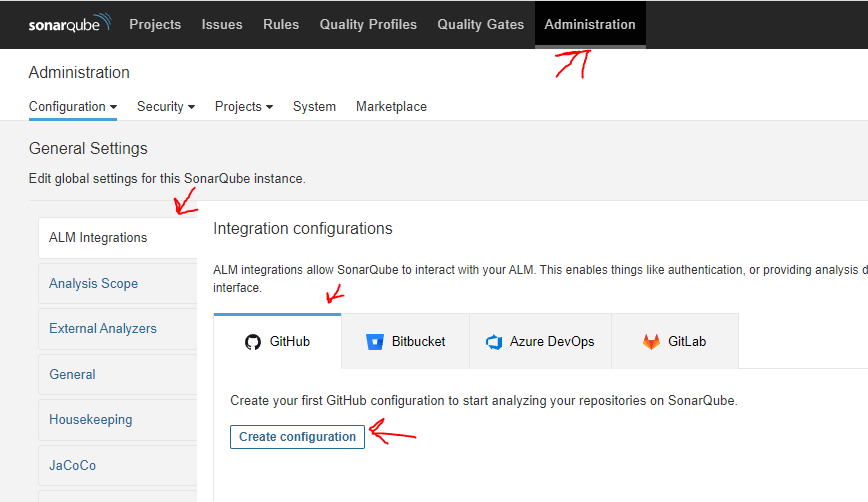Click 'Edit global settings for this SonarQube instance.'
This screenshot has width=868, height=502.
pyautogui.click(x=167, y=179)
